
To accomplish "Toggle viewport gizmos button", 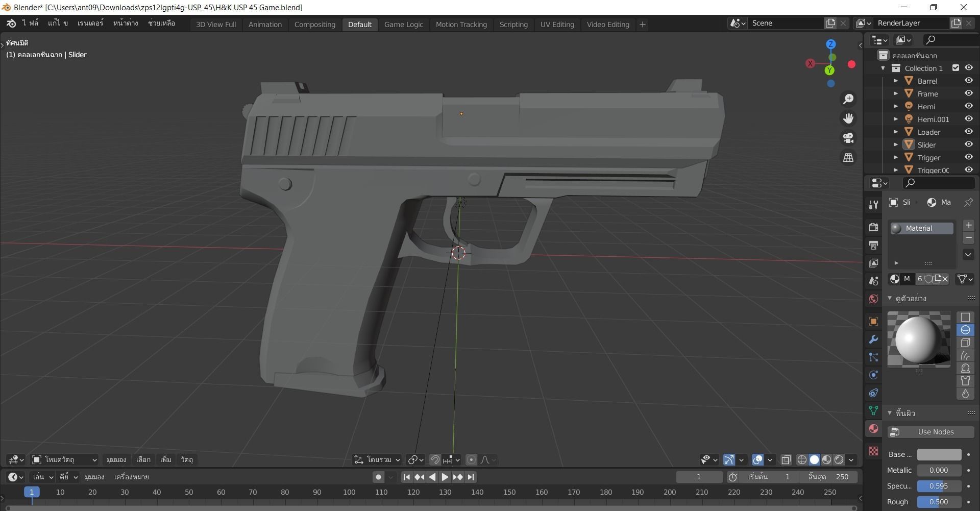I will click(729, 460).
